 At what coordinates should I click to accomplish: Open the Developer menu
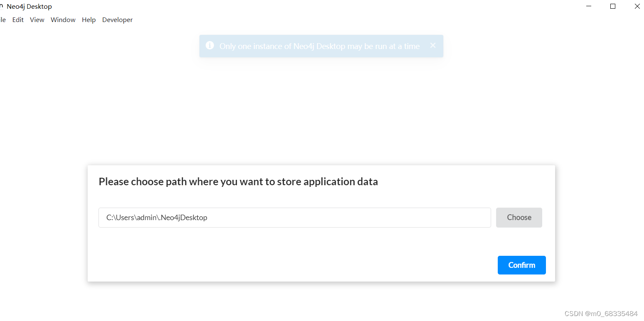[x=117, y=20]
